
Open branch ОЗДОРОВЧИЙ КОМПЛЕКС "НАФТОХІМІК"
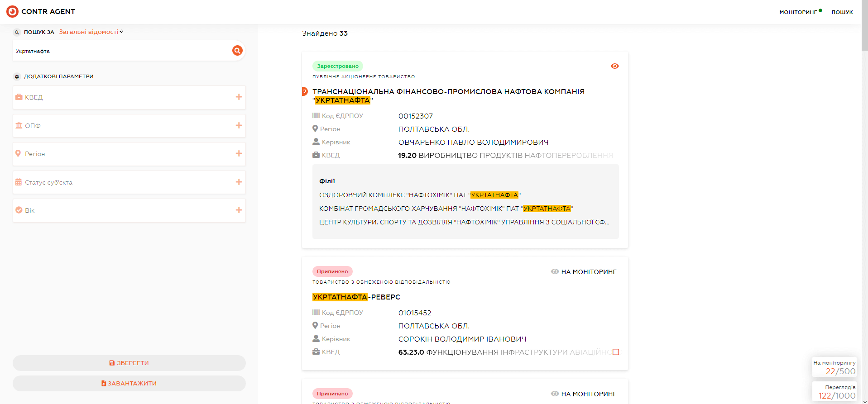click(x=420, y=195)
